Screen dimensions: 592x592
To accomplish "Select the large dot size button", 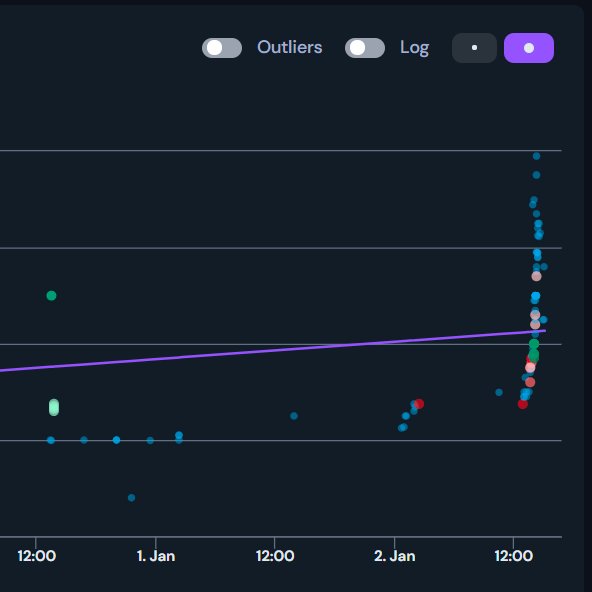I will coord(529,48).
